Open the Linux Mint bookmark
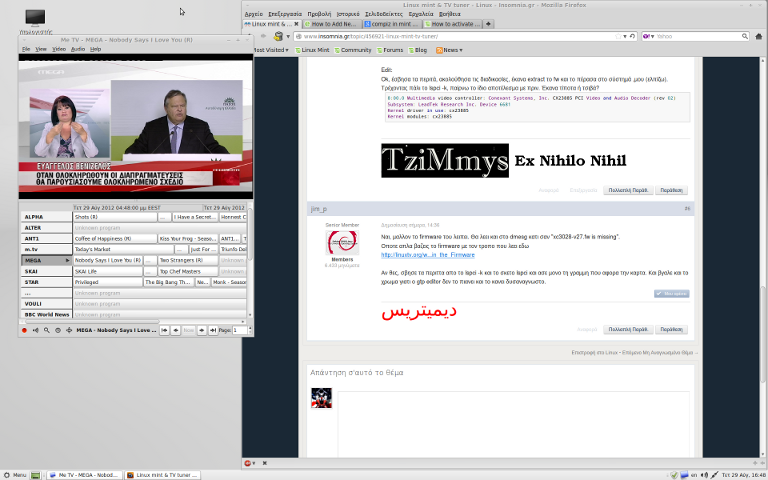Viewport: 768px width, 480px height. coord(312,50)
